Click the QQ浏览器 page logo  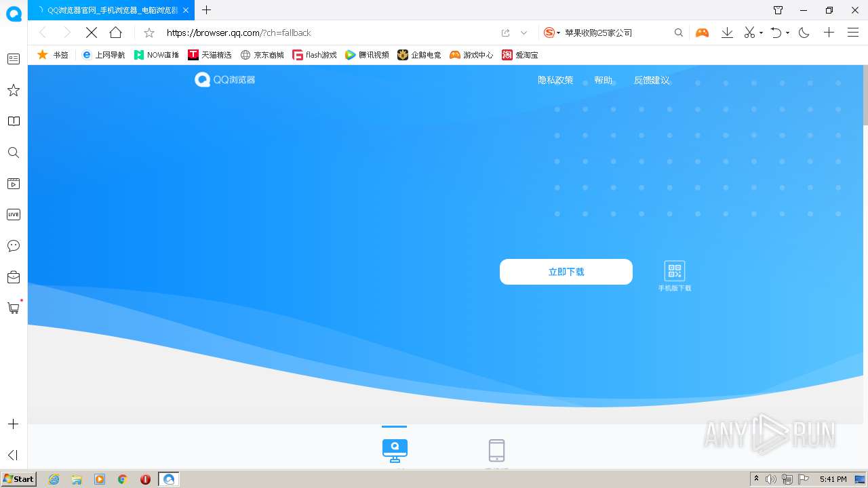coord(225,80)
